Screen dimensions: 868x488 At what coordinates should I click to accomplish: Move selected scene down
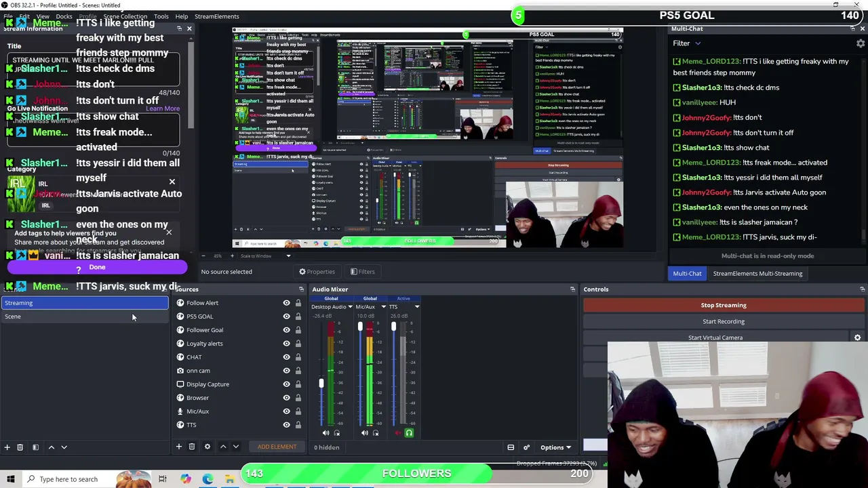point(64,447)
